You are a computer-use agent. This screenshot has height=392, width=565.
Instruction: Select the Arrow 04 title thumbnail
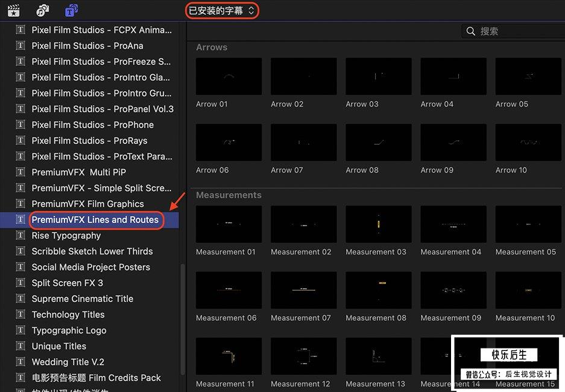click(x=453, y=77)
